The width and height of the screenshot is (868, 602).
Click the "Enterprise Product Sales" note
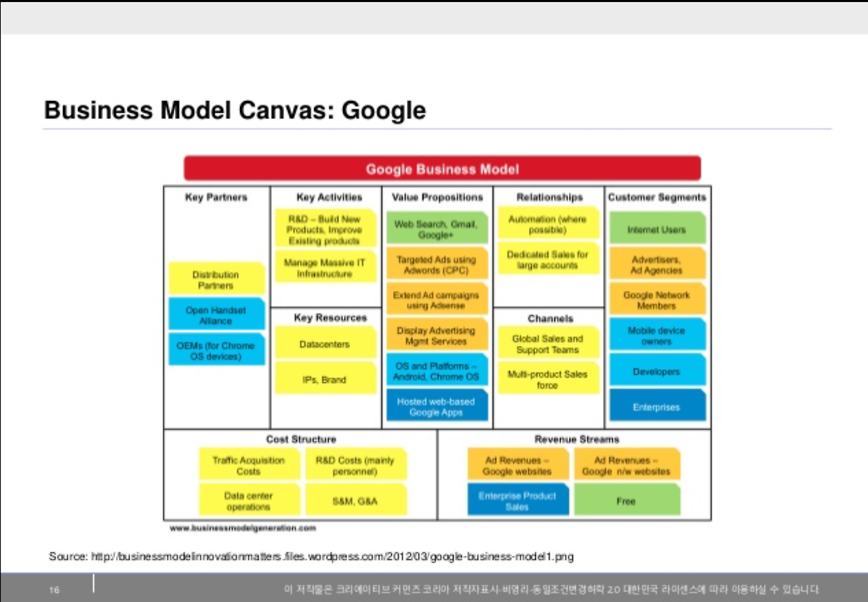point(518,500)
